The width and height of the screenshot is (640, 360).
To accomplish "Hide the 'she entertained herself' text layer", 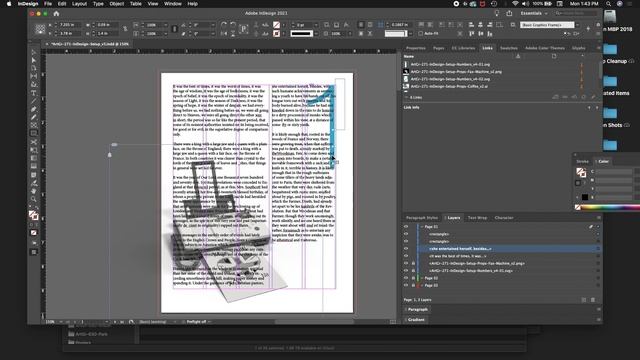I will tap(406, 249).
